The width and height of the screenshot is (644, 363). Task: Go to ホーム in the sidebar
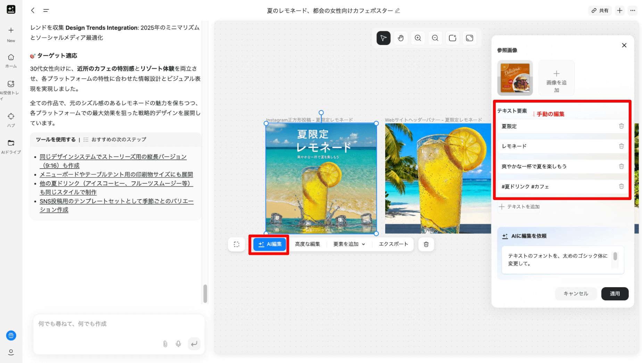point(11,60)
